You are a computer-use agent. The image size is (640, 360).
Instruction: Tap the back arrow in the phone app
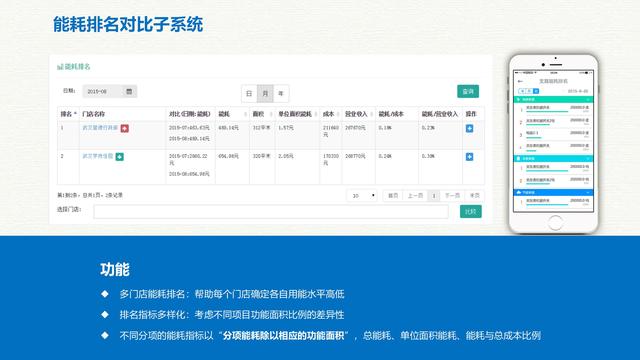pos(520,81)
